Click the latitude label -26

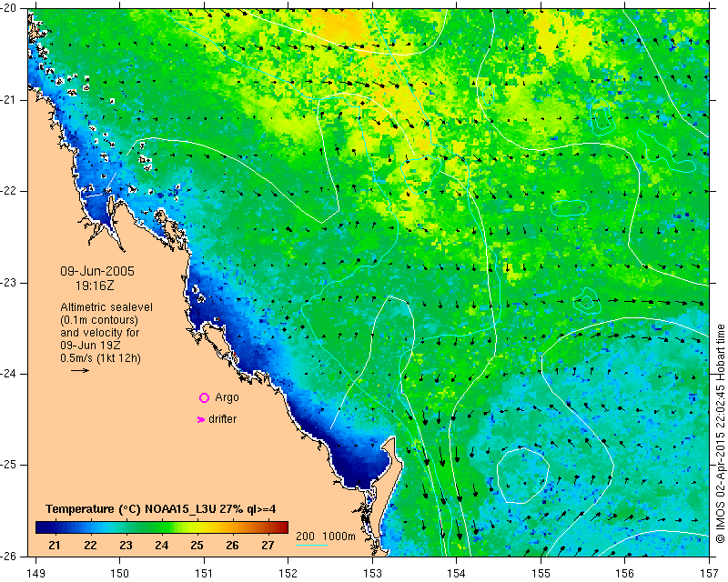[8, 556]
